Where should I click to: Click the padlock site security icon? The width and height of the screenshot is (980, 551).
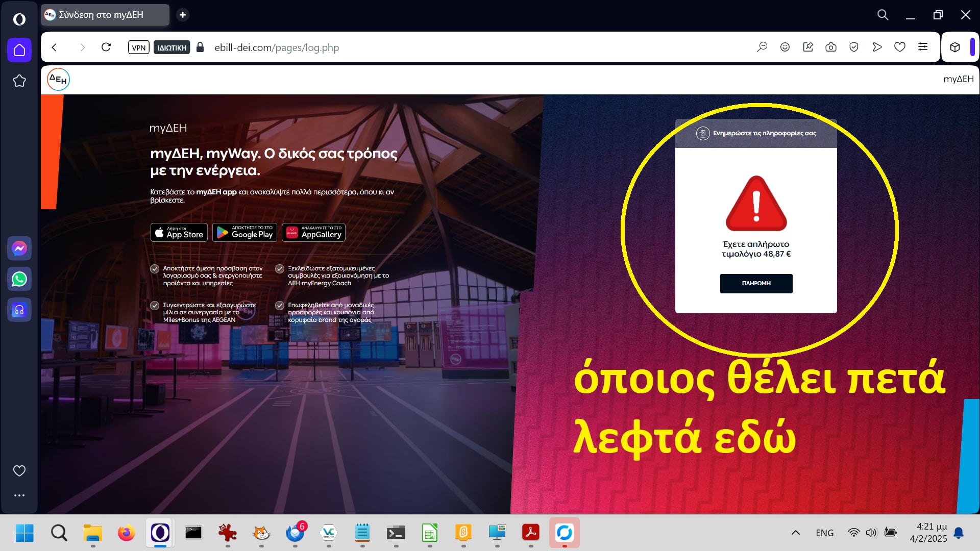pyautogui.click(x=200, y=47)
